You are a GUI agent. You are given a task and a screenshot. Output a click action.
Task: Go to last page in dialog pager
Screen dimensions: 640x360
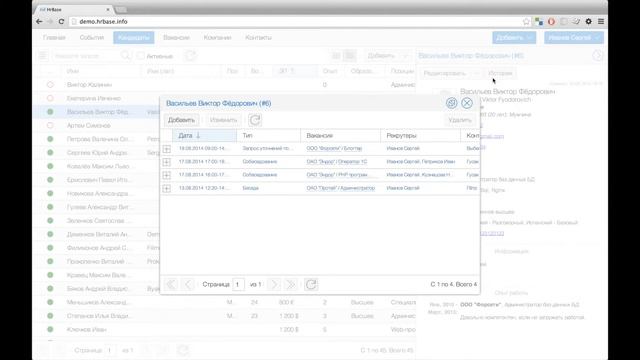(290, 284)
